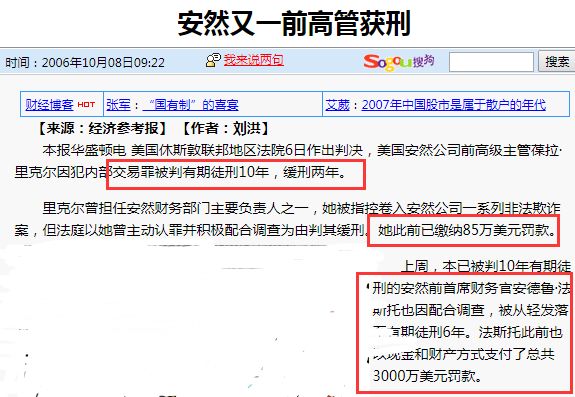Click the red HOT badge

point(86,105)
